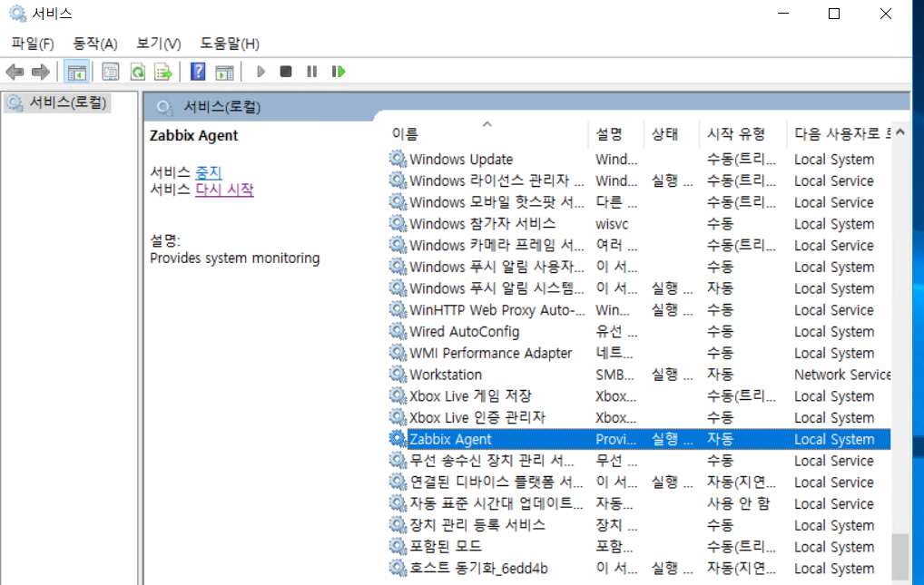The height and width of the screenshot is (585, 924).
Task: Click the 다시 시작 restart link
Action: [224, 190]
